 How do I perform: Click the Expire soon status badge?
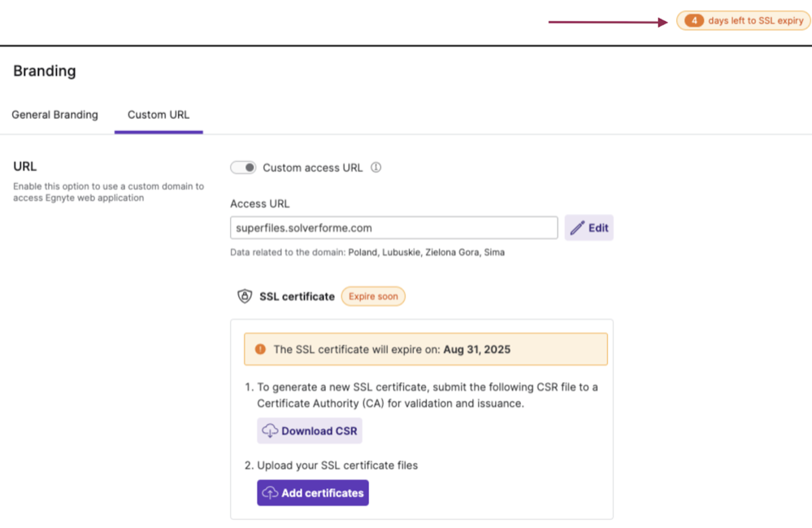tap(372, 295)
